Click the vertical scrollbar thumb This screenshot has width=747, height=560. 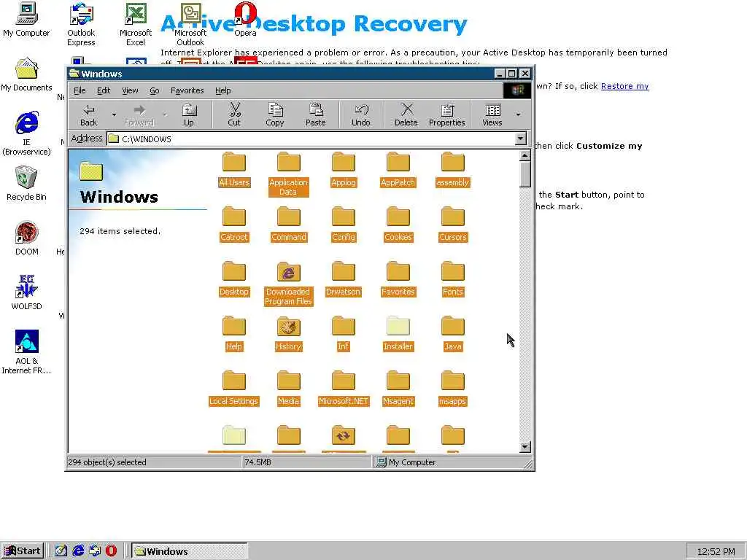pyautogui.click(x=525, y=174)
